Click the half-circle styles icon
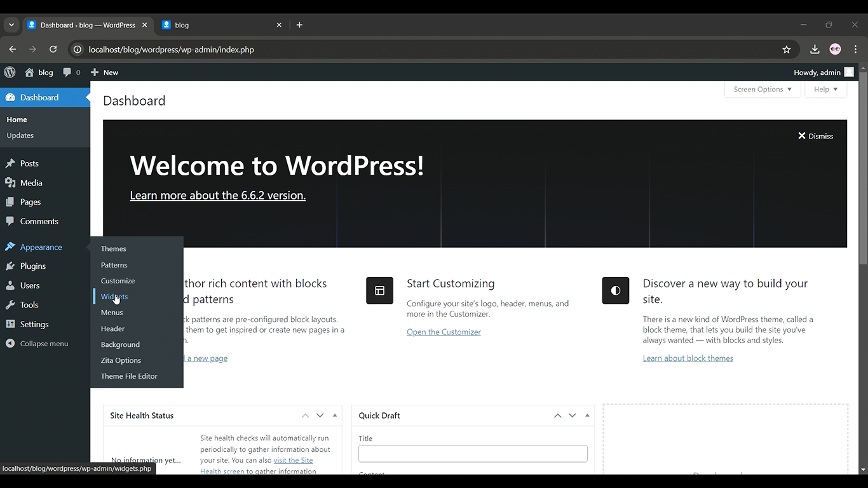The width and height of the screenshot is (868, 488). click(616, 290)
